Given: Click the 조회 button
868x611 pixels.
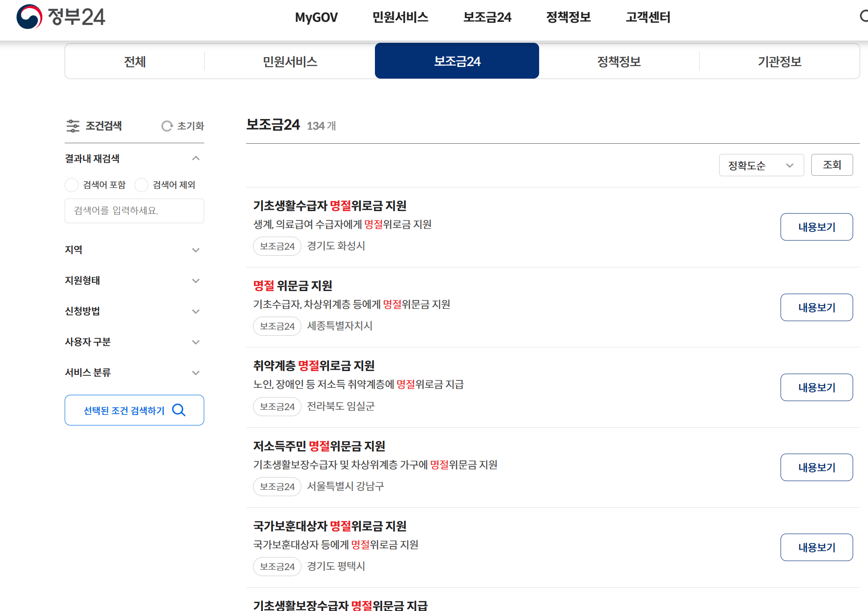Looking at the screenshot, I should pyautogui.click(x=832, y=165).
